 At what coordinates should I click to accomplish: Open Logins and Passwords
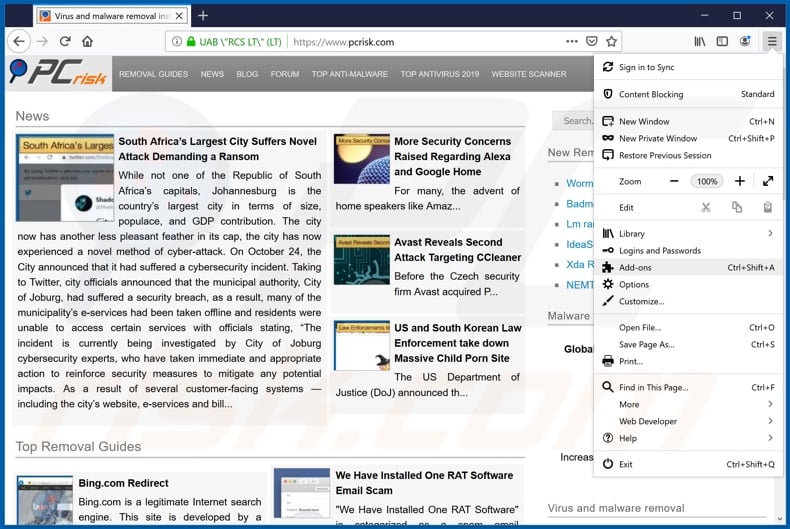pos(688,251)
